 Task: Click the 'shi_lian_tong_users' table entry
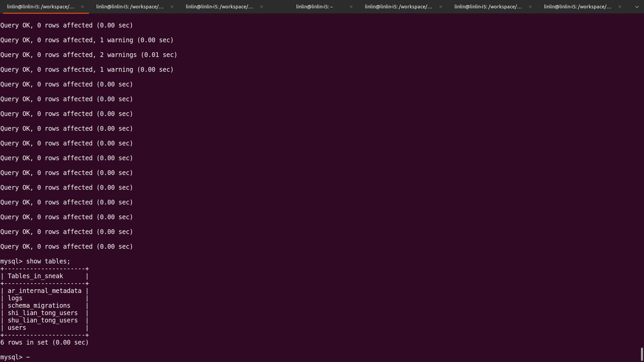(43, 313)
